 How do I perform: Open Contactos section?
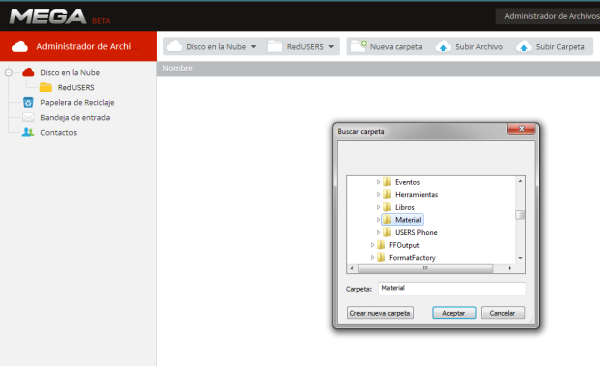(59, 132)
